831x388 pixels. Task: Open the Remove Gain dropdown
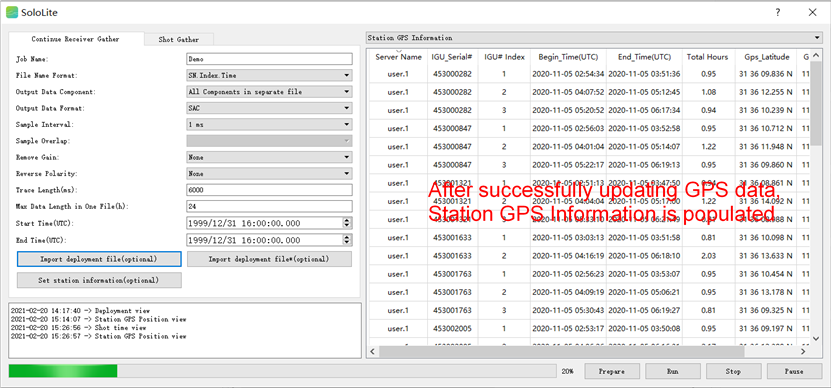click(x=269, y=157)
